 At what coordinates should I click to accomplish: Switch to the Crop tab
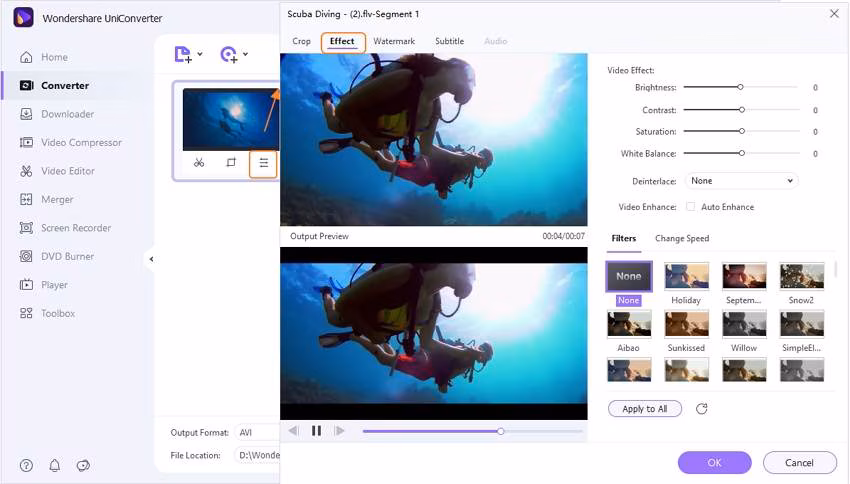click(301, 41)
